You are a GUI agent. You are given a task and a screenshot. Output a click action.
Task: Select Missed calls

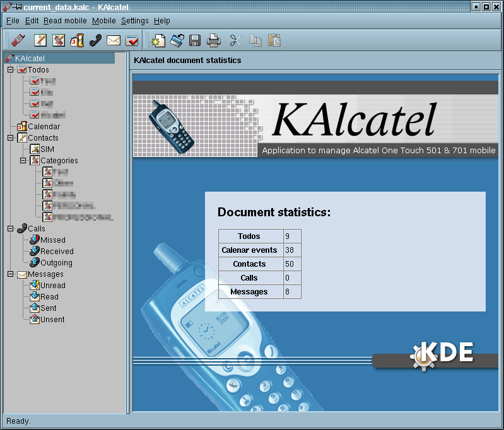(53, 240)
